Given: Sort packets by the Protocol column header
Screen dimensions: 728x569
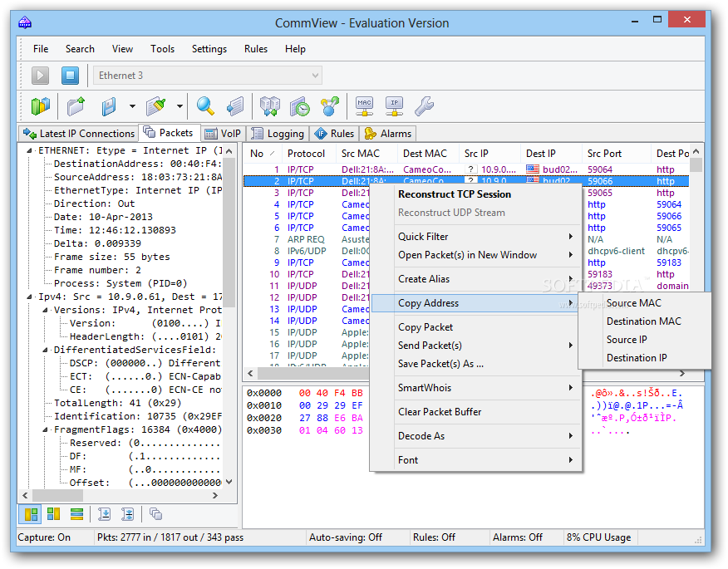Looking at the screenshot, I should click(308, 154).
